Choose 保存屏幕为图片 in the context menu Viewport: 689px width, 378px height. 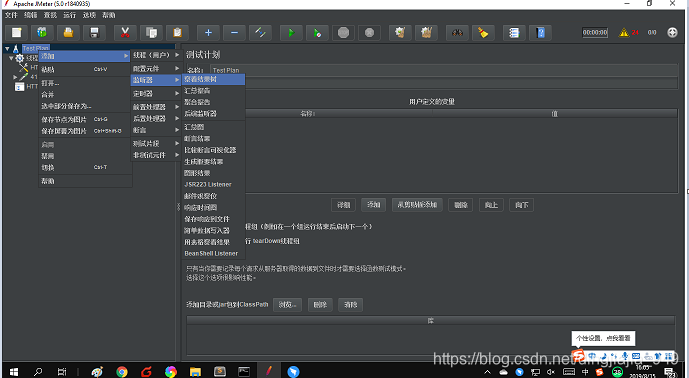click(85, 131)
